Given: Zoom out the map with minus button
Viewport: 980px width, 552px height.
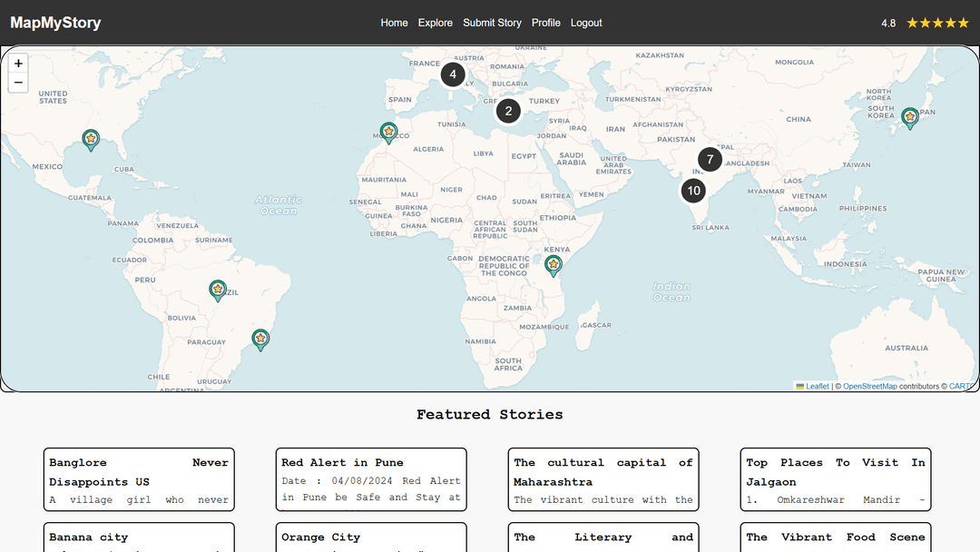Looking at the screenshot, I should point(18,83).
